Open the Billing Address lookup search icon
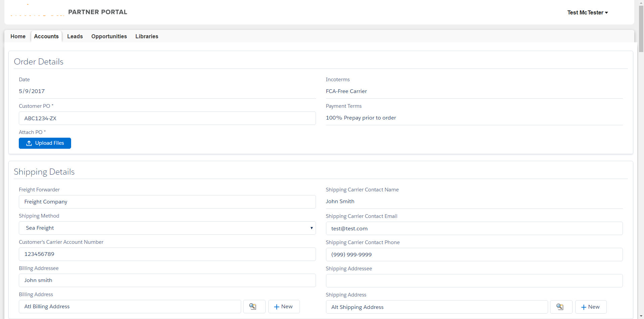This screenshot has width=644, height=319. [x=254, y=307]
